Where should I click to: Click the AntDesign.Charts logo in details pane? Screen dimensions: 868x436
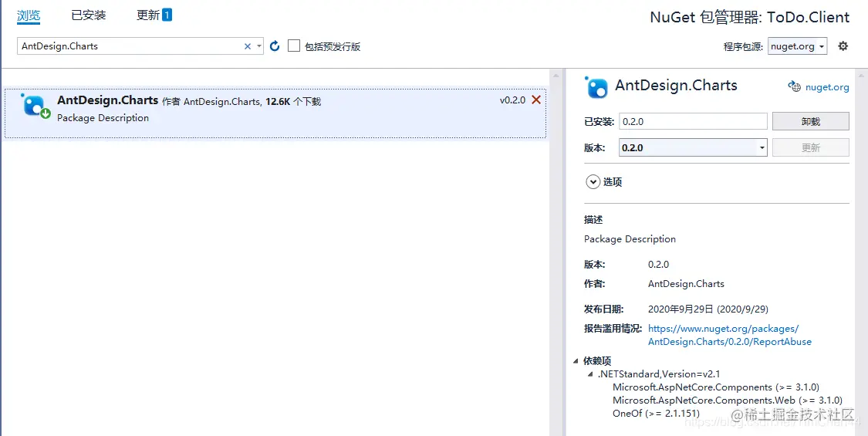[596, 87]
